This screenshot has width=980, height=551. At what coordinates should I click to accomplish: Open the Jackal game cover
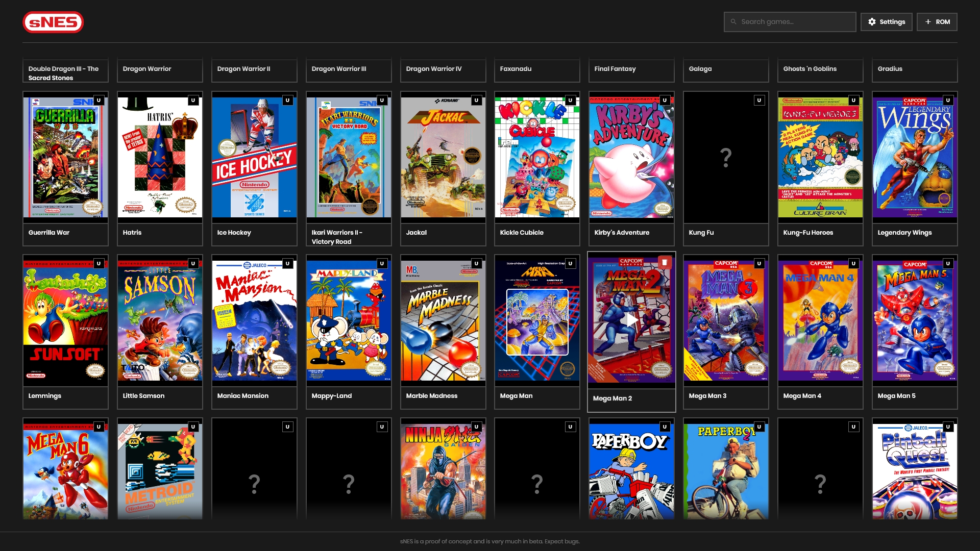(x=443, y=158)
